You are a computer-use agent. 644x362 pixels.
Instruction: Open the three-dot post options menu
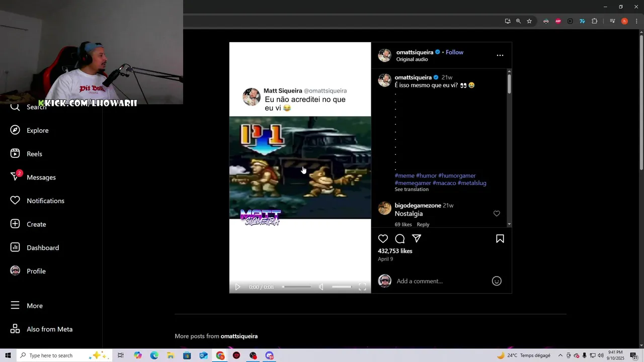tap(500, 55)
